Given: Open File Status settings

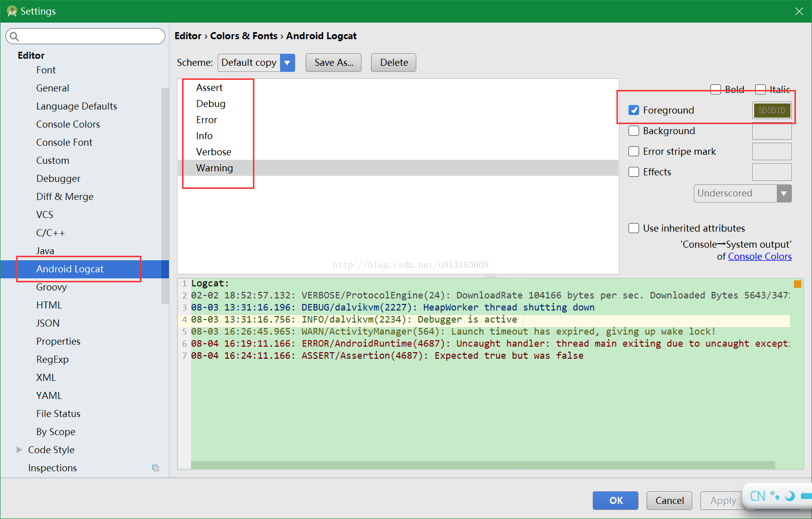Looking at the screenshot, I should coord(58,413).
